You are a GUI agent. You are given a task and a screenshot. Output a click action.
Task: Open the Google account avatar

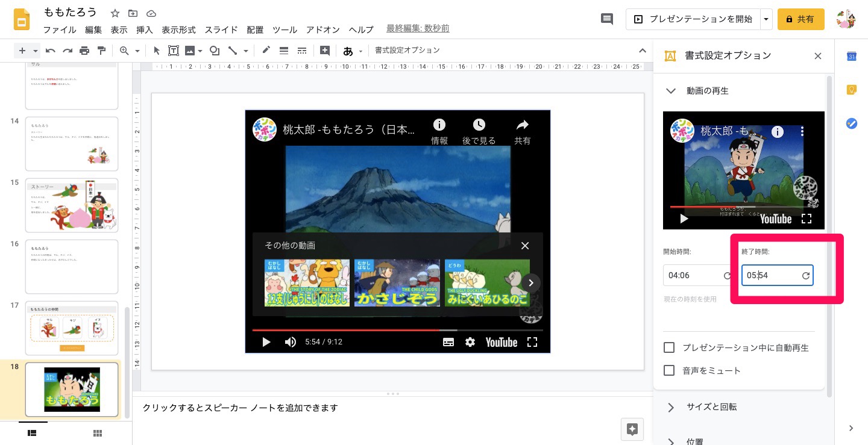(846, 19)
